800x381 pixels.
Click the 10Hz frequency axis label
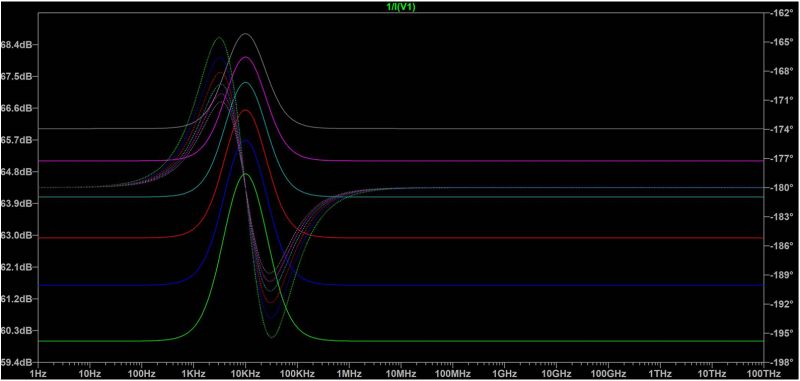pos(90,374)
